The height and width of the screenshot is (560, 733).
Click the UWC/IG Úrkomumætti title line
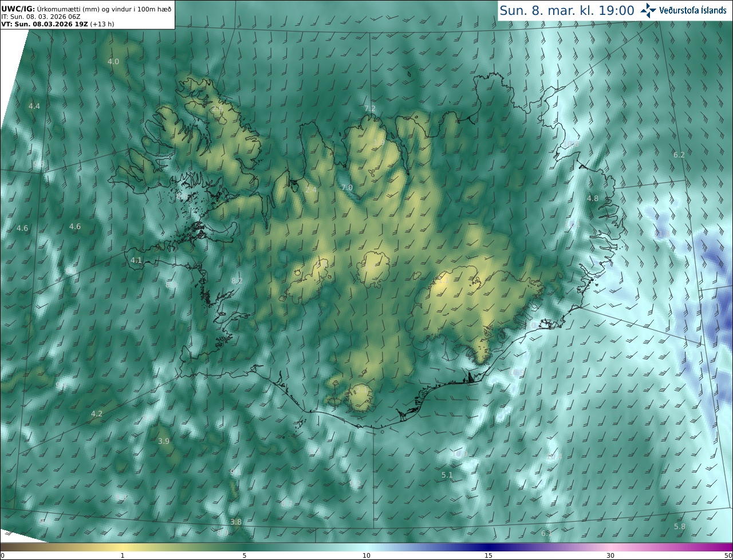86,9
